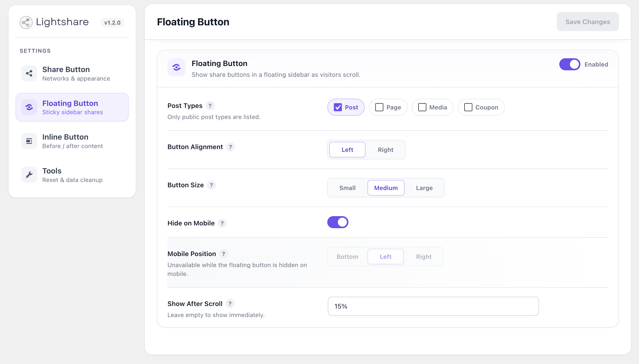Check the Media post type
Screen dimensions: 639x364
pos(433,107)
